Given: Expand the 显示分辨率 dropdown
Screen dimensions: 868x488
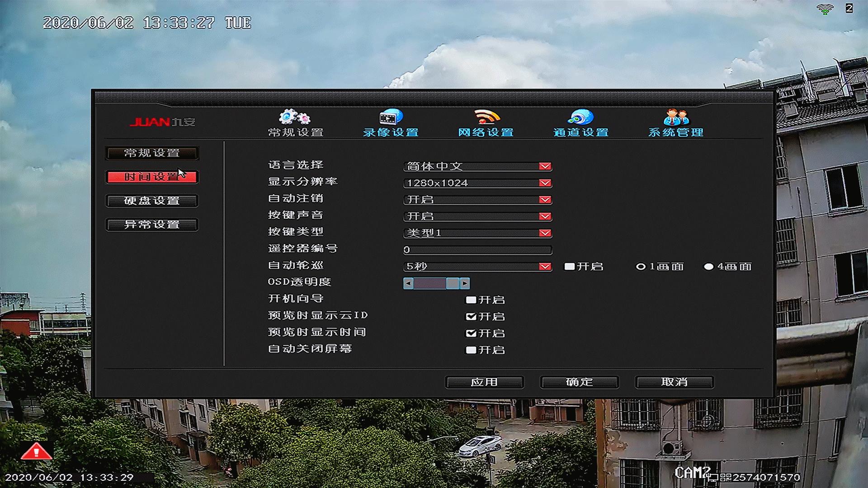Looking at the screenshot, I should pyautogui.click(x=544, y=183).
